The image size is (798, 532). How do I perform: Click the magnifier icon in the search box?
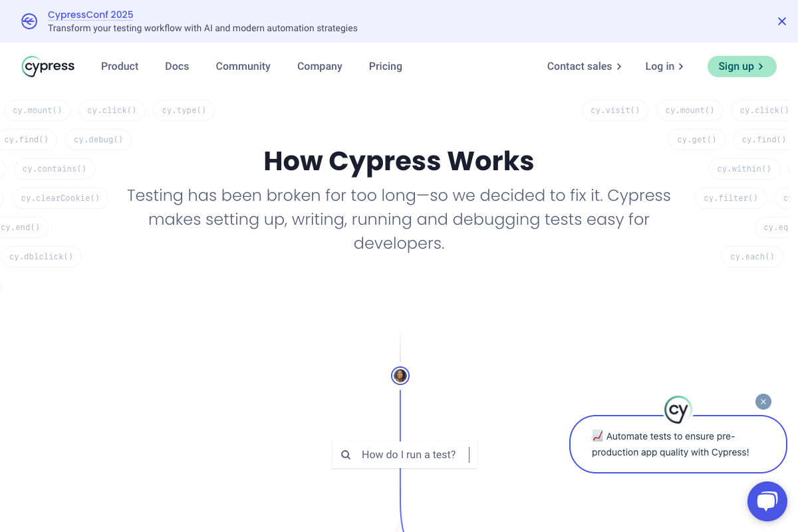pos(346,455)
